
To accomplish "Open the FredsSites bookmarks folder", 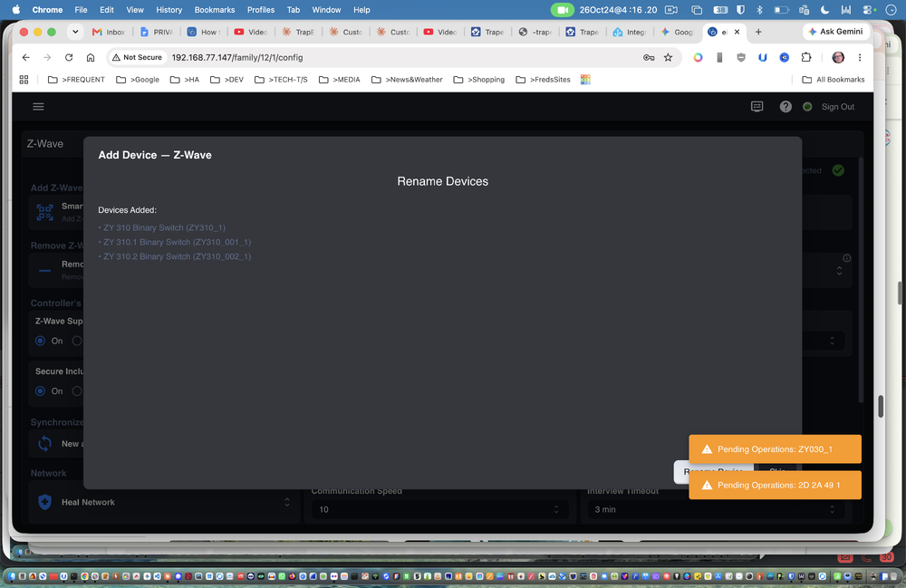I will click(x=543, y=80).
